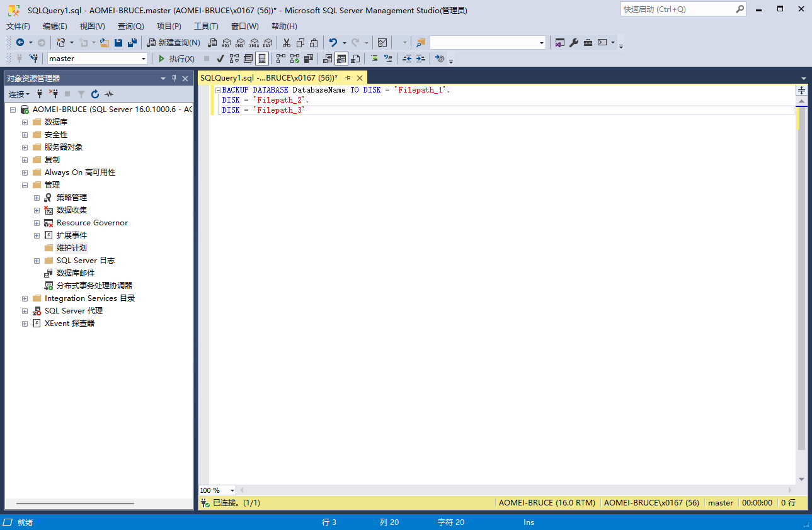Viewport: 812px width, 530px height.
Task: Click the parse checkmark icon in the SQL toolbar
Action: (220, 59)
